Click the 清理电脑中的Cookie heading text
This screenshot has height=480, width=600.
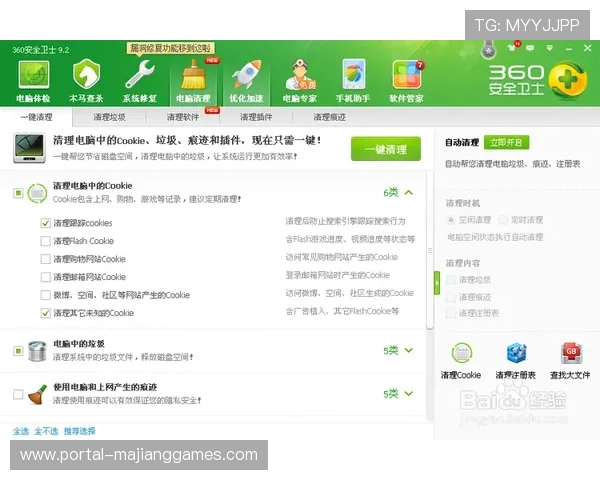(93, 186)
